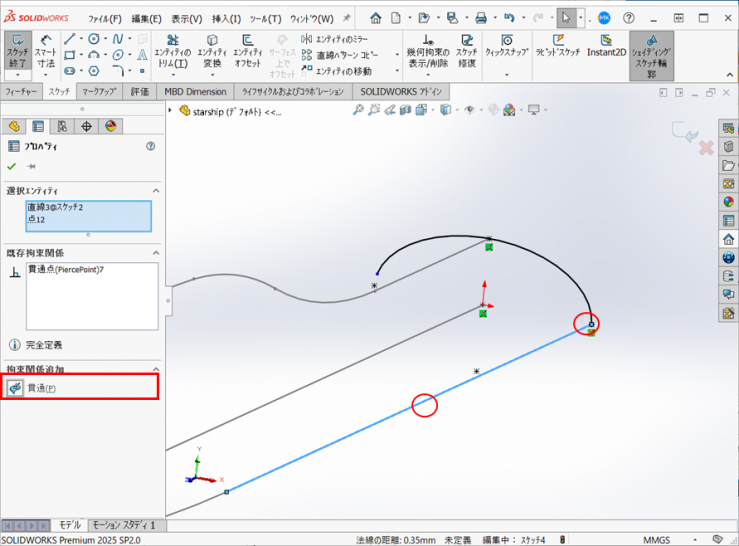Collapse the 選択エンティティ section
739x546 pixels.
tap(155, 190)
